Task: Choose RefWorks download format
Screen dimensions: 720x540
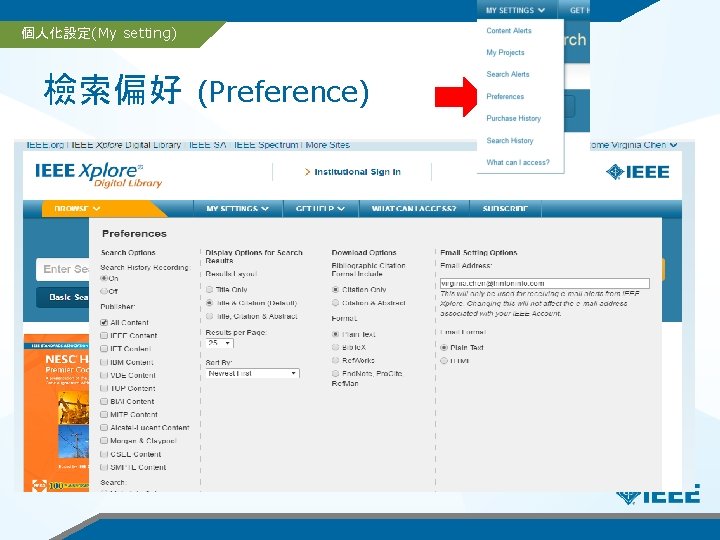Action: [x=336, y=360]
